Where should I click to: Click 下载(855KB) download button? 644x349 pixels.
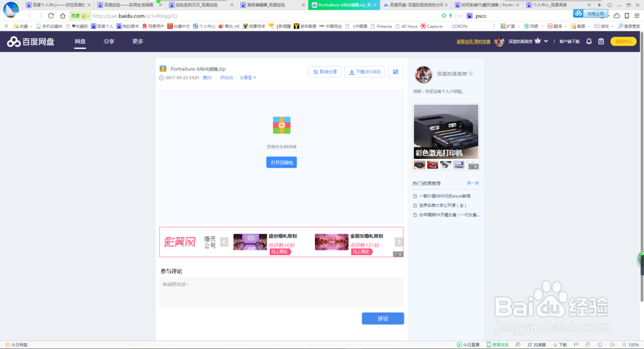point(365,72)
